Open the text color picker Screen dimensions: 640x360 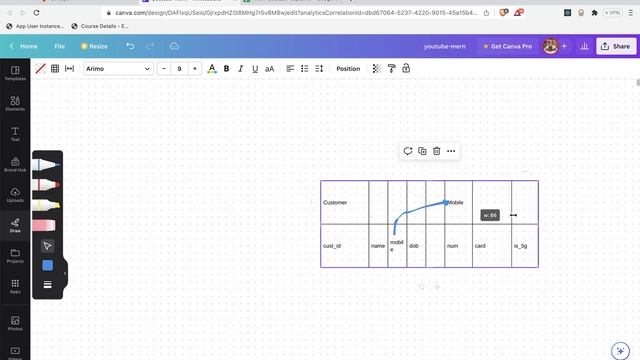click(212, 69)
